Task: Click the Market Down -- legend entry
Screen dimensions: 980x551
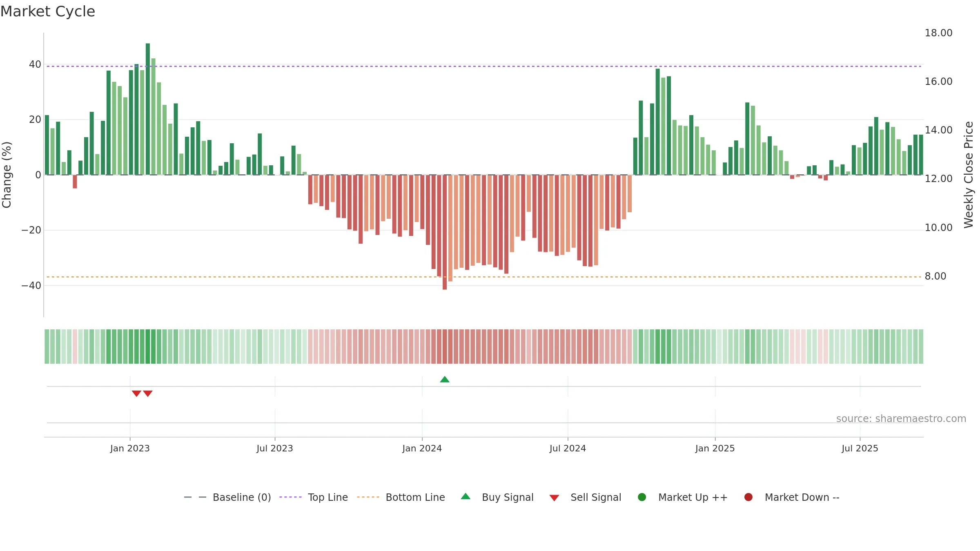Action: tap(792, 497)
